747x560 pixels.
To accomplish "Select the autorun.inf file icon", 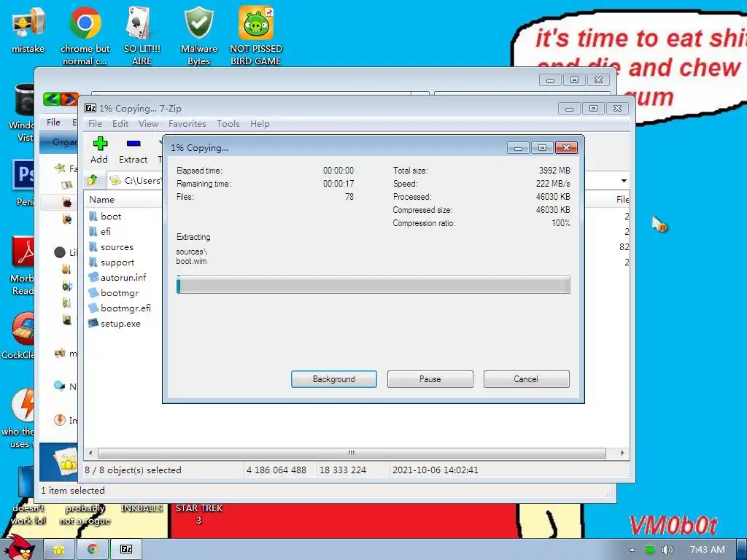I will tap(93, 278).
